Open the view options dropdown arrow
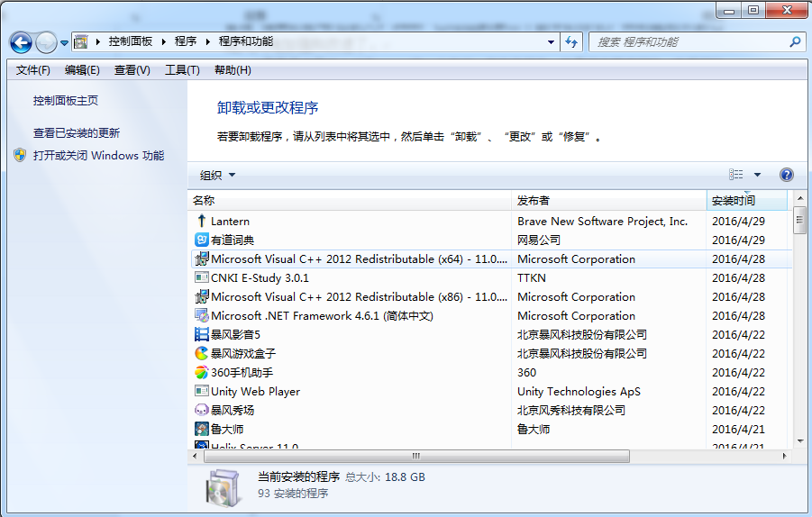This screenshot has height=517, width=812. coord(757,175)
